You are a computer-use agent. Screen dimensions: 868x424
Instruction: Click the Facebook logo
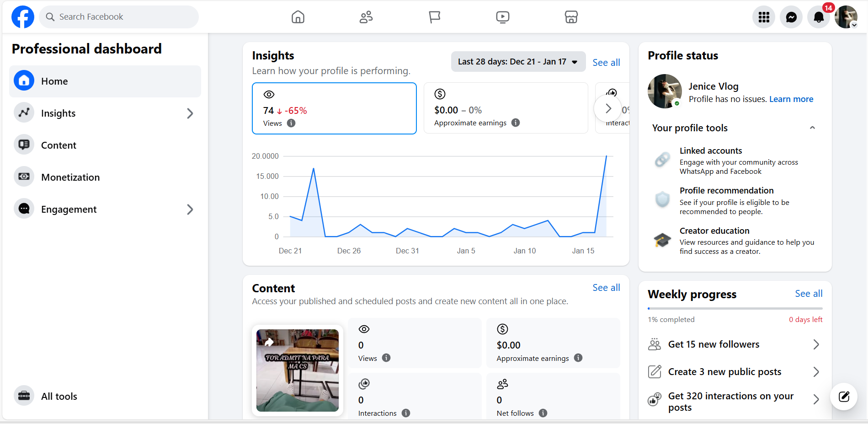pyautogui.click(x=23, y=17)
